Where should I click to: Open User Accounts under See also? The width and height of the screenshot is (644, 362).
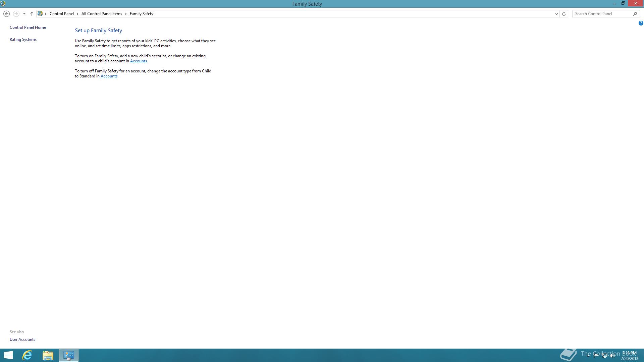pos(22,340)
